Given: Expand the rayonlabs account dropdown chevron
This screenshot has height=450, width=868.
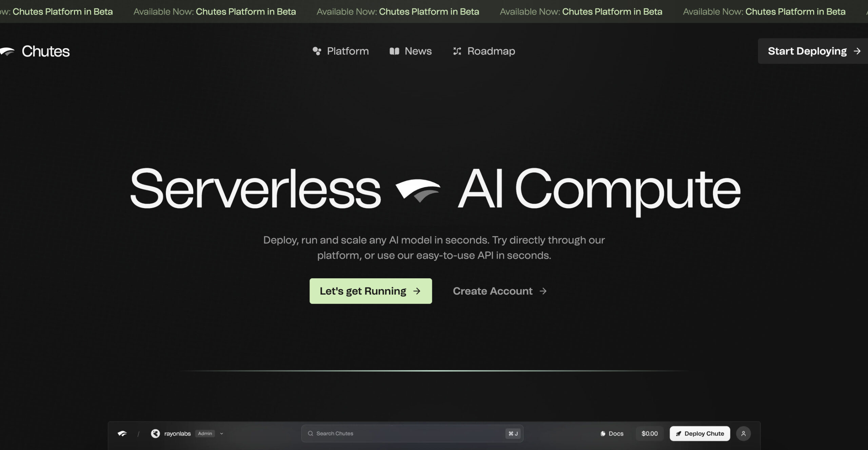Looking at the screenshot, I should tap(222, 433).
